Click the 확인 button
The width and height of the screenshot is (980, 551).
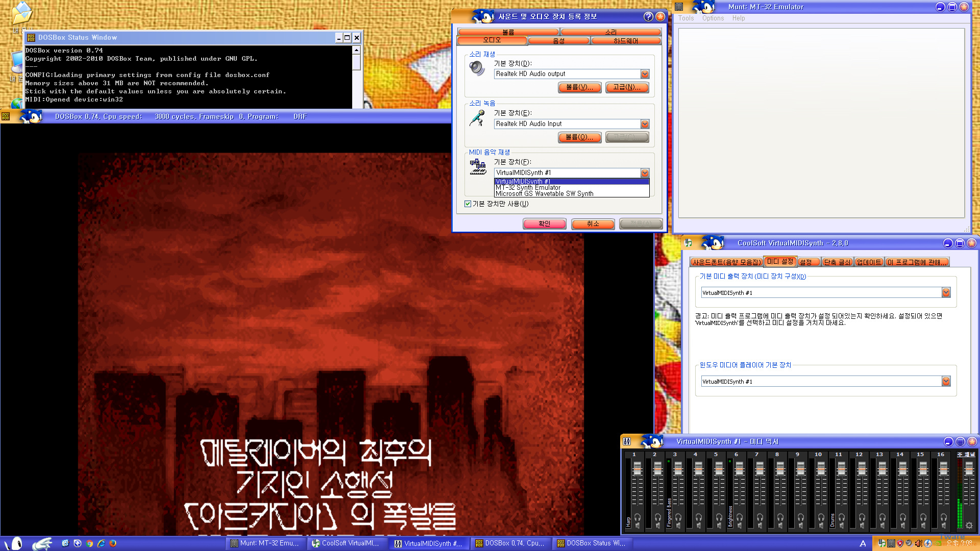pos(544,224)
